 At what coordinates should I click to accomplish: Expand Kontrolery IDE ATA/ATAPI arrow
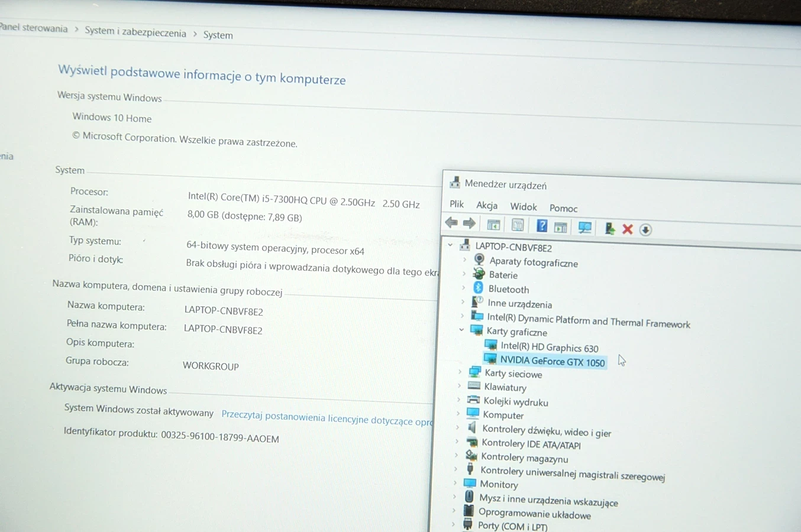(x=457, y=441)
